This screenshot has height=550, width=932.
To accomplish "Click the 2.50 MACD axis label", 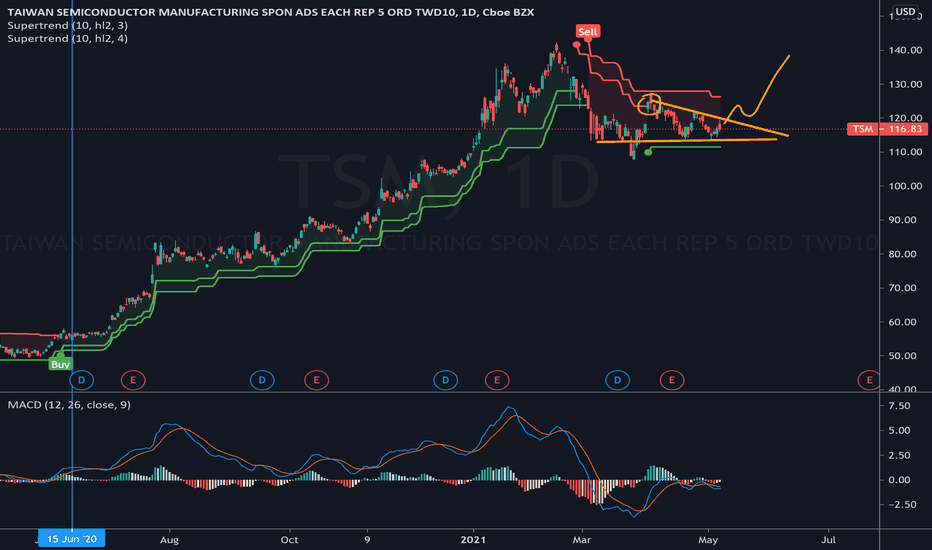I will (899, 455).
